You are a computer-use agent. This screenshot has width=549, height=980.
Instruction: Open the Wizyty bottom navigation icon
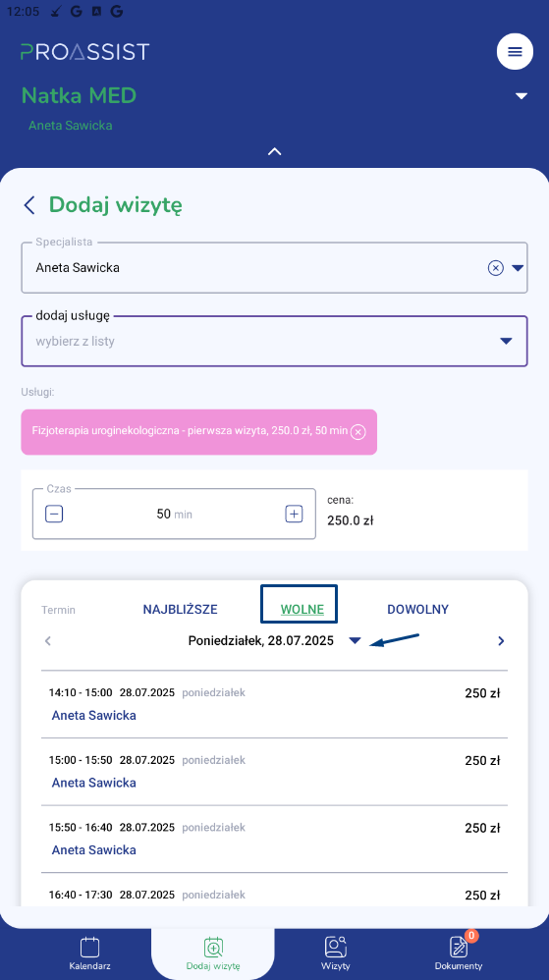click(x=336, y=947)
